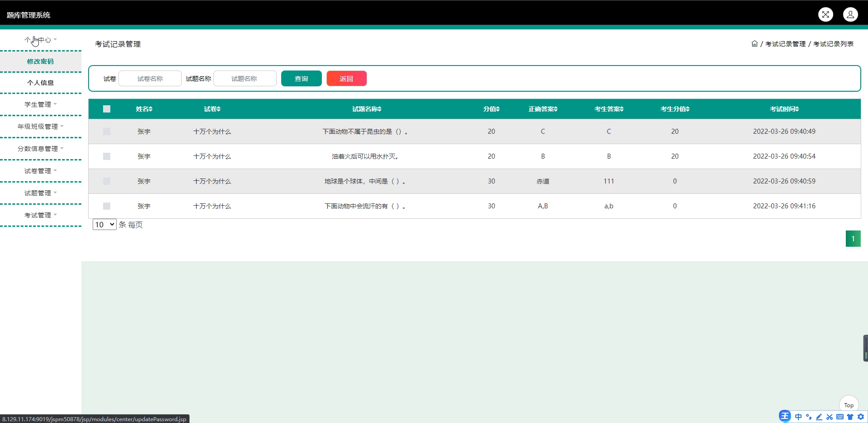Expand the 年级班级管理 sidebar menu
Image resolution: width=868 pixels, height=423 pixels.
click(x=41, y=127)
